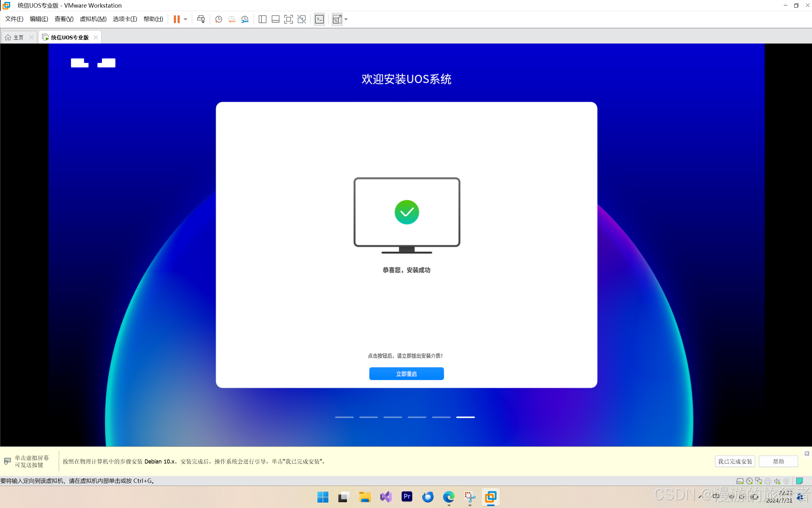Send Ctrl+Alt+Del to the virtual machine
Image resolution: width=812 pixels, height=508 pixels.
click(201, 19)
